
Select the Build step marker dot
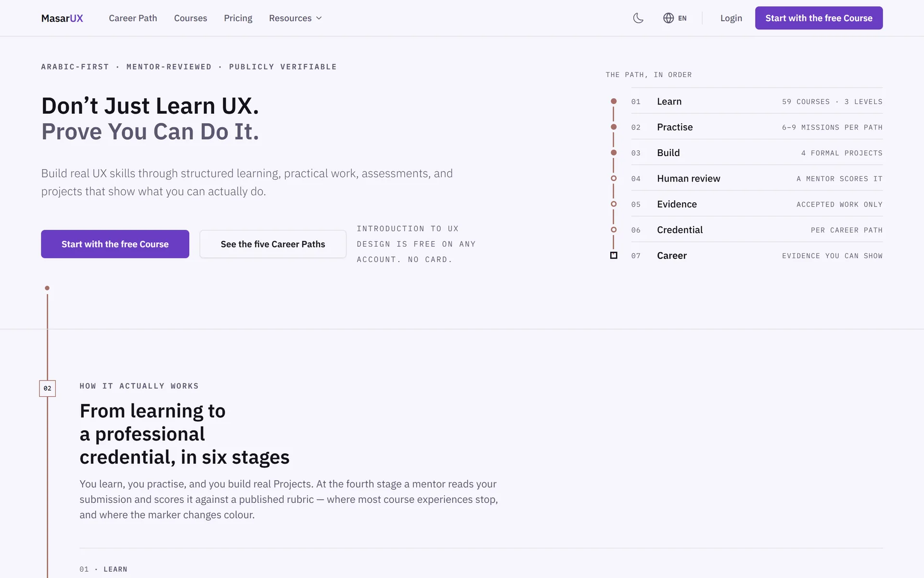pyautogui.click(x=614, y=153)
